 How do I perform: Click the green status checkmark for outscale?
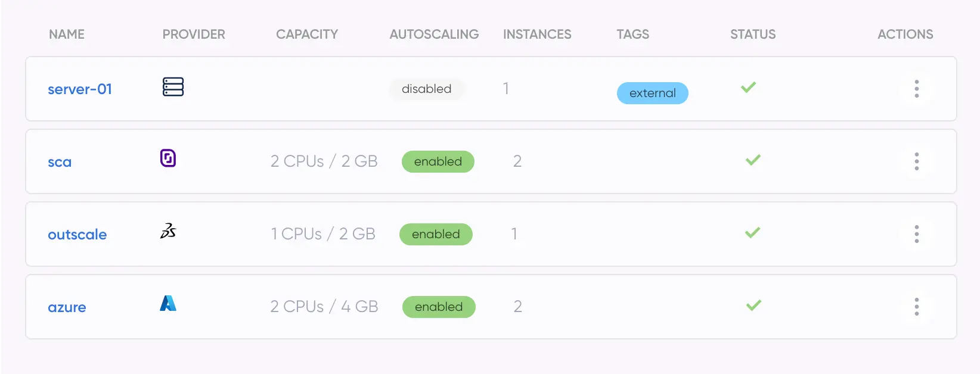click(752, 233)
